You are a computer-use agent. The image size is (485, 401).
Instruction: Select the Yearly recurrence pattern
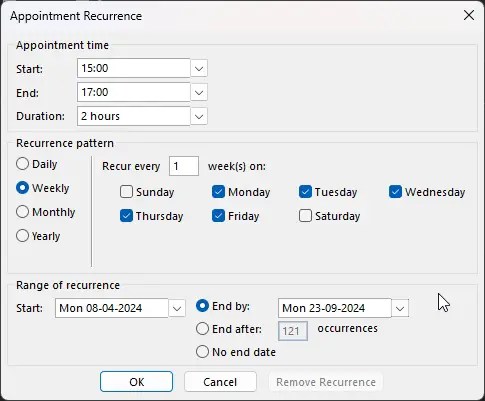click(22, 236)
